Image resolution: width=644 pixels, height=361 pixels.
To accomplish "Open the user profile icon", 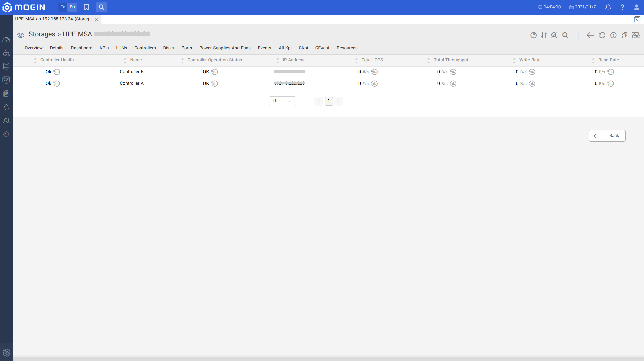I will coord(636,7).
